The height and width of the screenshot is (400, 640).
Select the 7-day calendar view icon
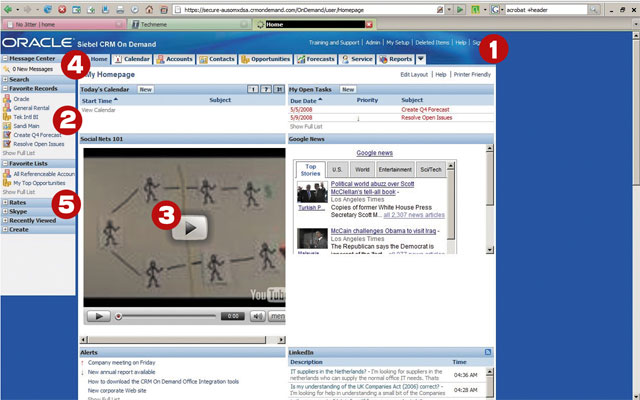[x=266, y=89]
